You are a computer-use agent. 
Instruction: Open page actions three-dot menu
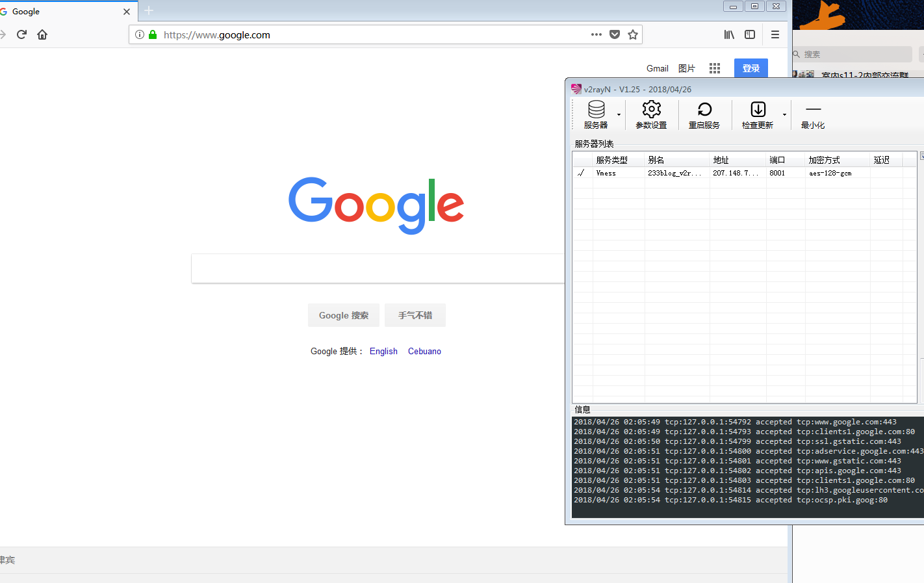(597, 34)
